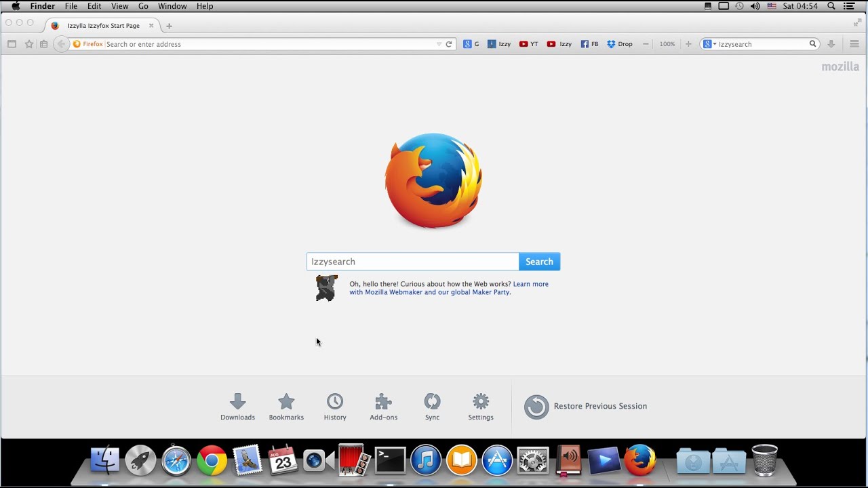868x488 pixels.
Task: Click the Restore Previous Session button
Action: 585,407
